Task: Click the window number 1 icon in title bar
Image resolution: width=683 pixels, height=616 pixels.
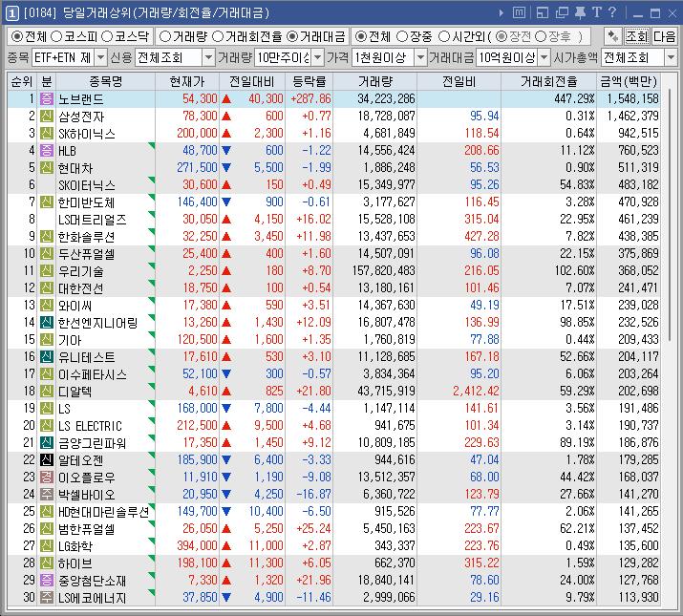Action: point(12,13)
